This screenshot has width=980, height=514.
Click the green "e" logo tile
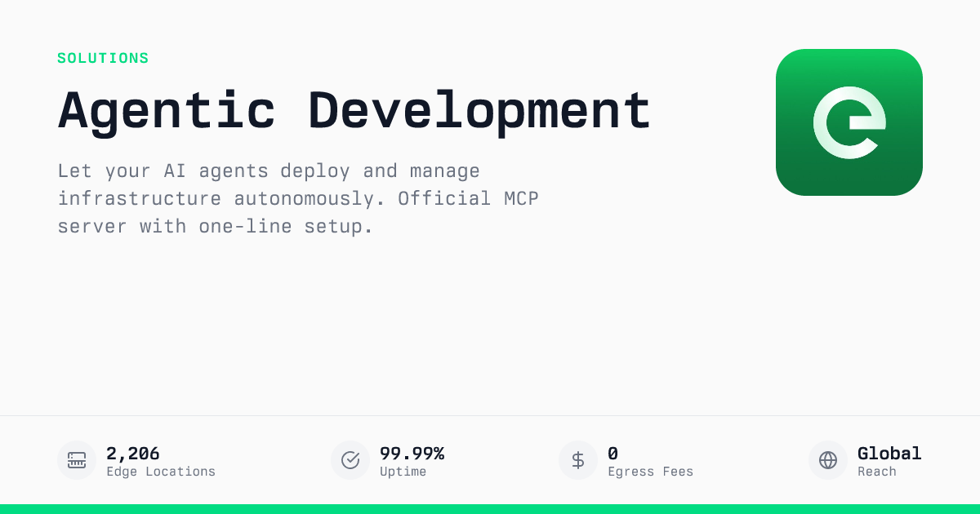tap(849, 122)
